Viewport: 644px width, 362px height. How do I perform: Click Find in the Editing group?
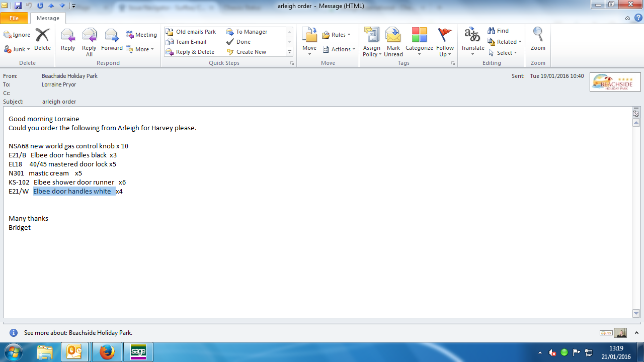click(x=498, y=31)
